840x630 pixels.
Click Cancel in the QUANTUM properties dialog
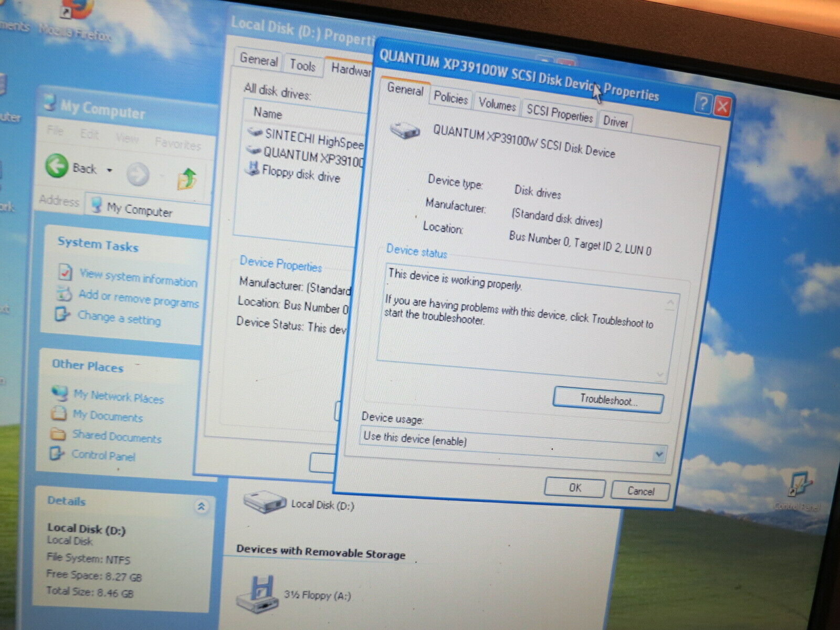(x=640, y=491)
